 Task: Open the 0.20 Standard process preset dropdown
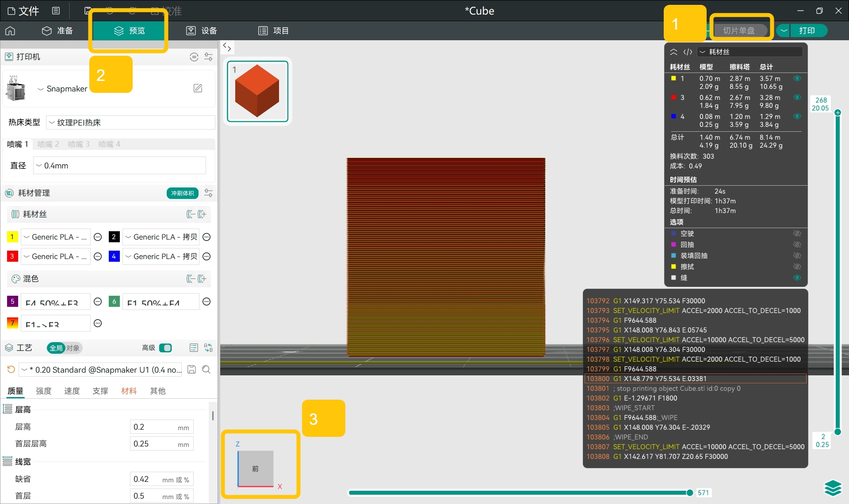point(101,370)
